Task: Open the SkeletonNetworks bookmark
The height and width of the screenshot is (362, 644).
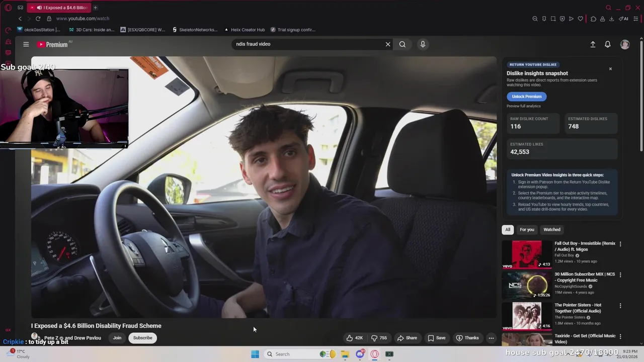Action: tap(195, 30)
